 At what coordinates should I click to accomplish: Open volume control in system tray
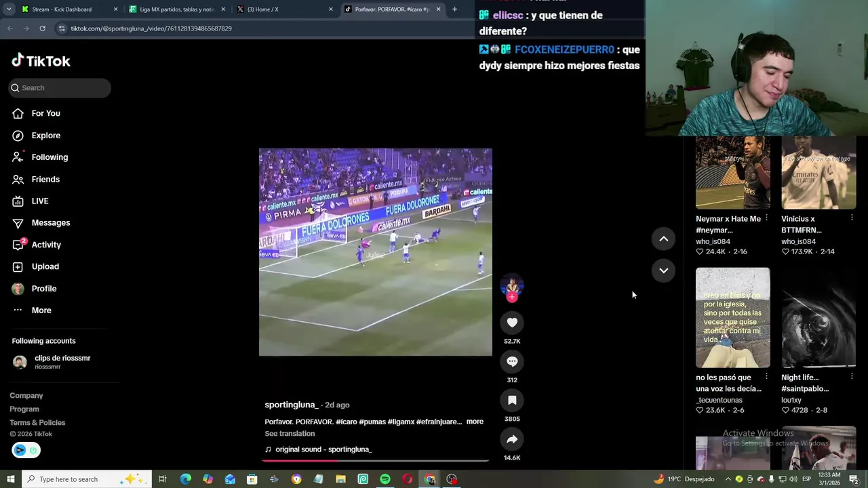pyautogui.click(x=793, y=479)
